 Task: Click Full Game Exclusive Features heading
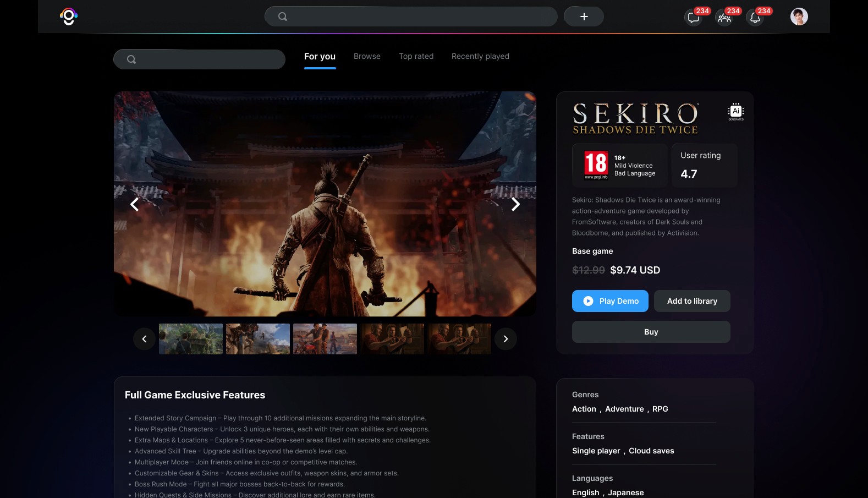pos(195,395)
